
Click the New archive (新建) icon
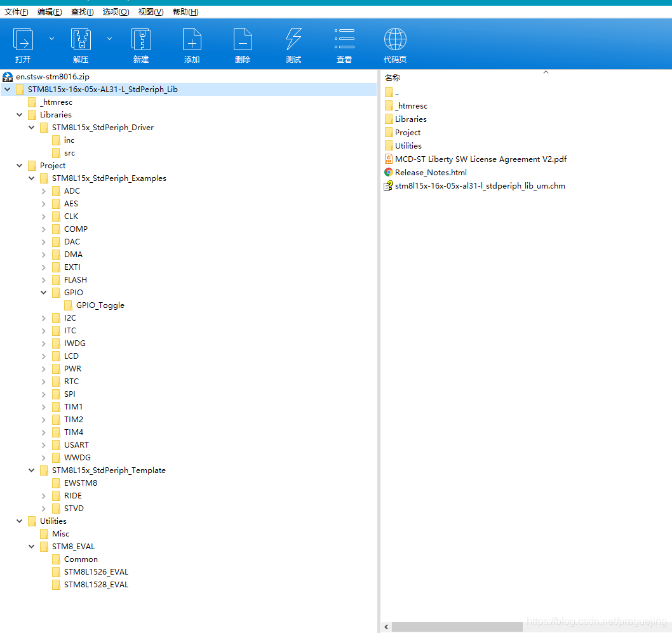pyautogui.click(x=141, y=39)
